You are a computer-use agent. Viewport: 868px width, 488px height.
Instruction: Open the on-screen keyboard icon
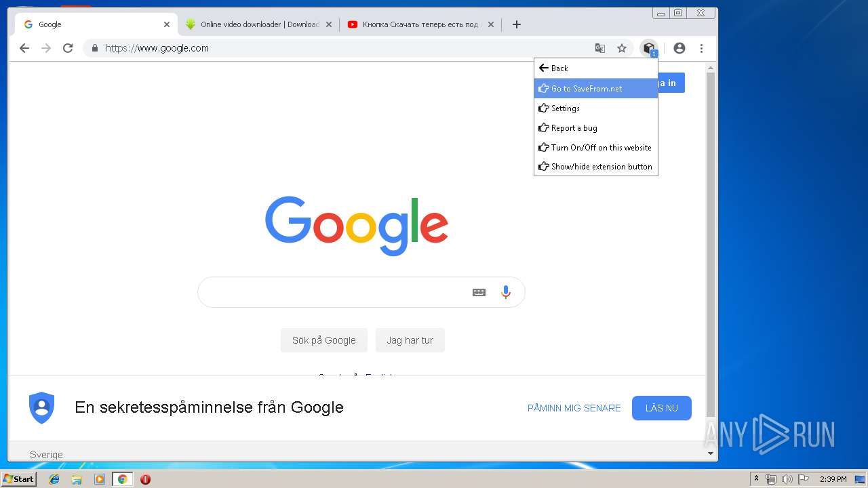coord(479,292)
